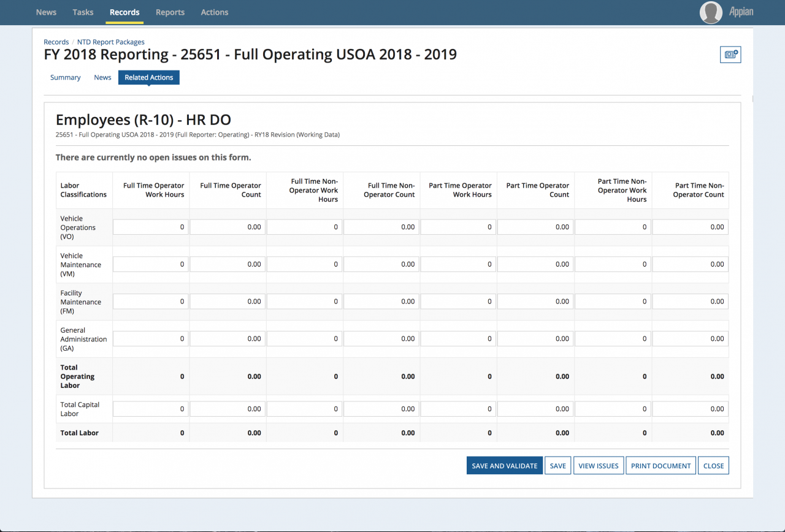Click the Facility Maintenance (FM) row label
The height and width of the screenshot is (532, 785).
tap(81, 302)
